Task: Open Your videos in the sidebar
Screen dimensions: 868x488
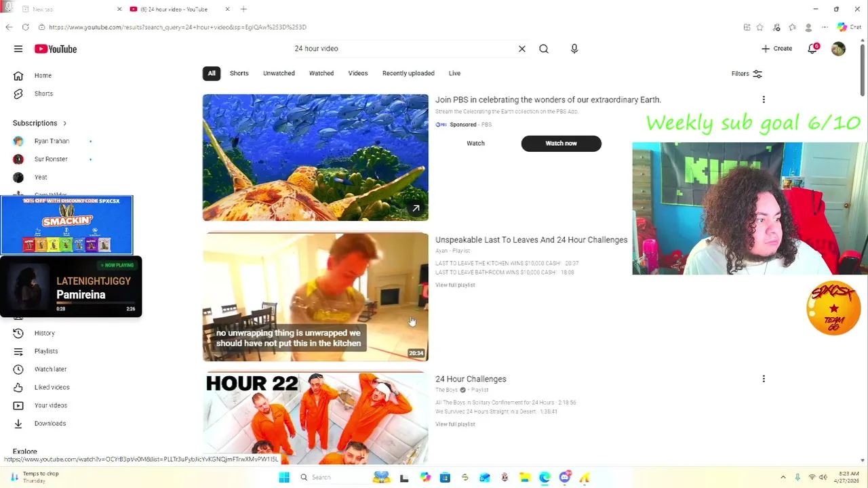Action: click(50, 405)
